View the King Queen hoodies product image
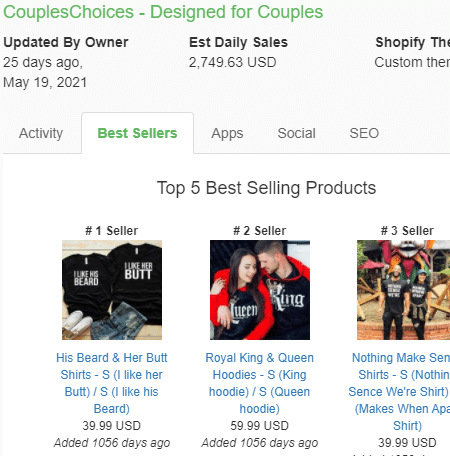 click(x=260, y=290)
